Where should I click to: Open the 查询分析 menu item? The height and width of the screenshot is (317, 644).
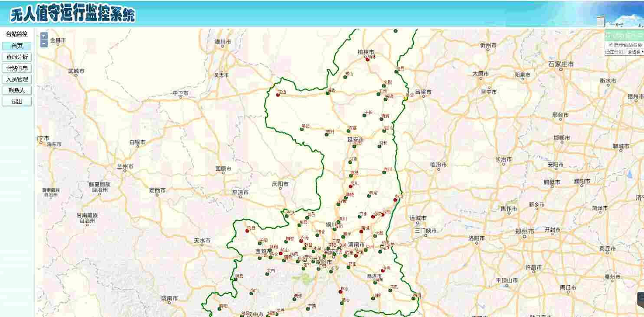(17, 57)
